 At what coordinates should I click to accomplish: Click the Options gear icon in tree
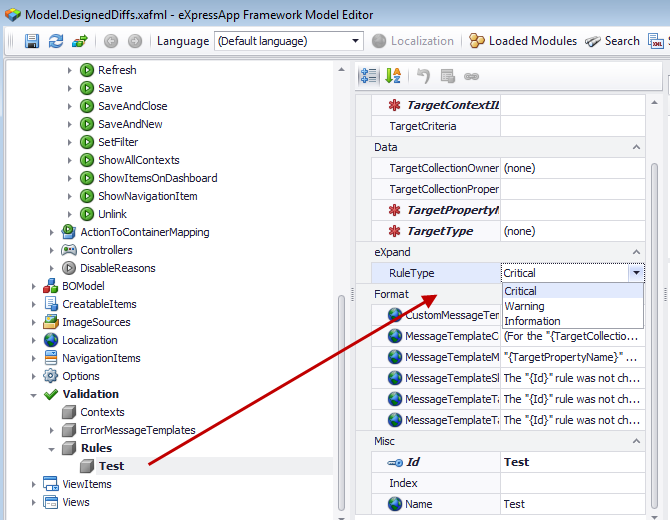pos(50,376)
